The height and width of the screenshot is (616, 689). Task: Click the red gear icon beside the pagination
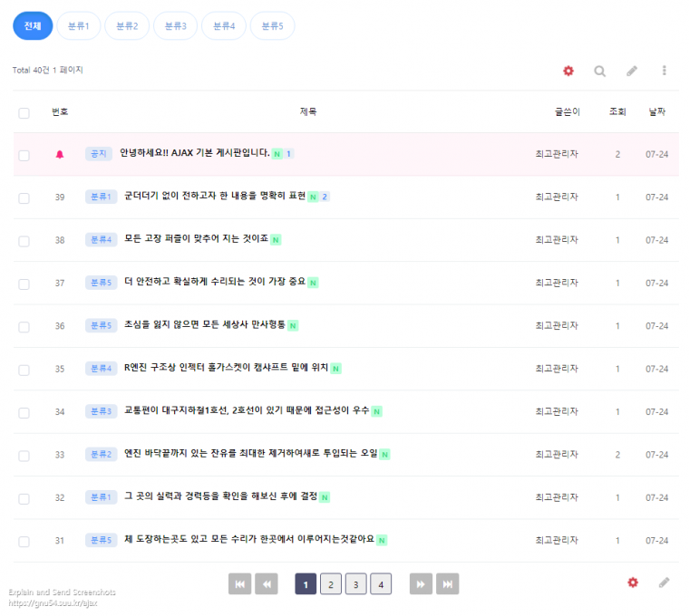(x=633, y=582)
